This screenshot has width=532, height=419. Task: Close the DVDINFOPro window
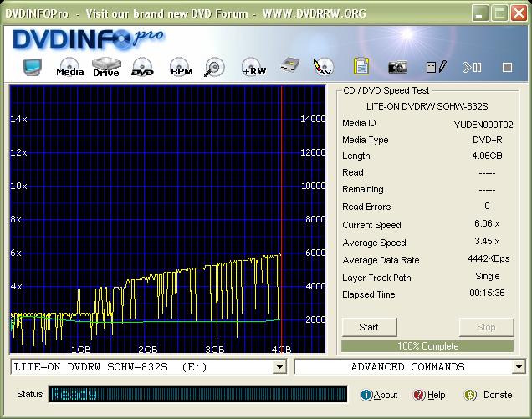point(519,13)
